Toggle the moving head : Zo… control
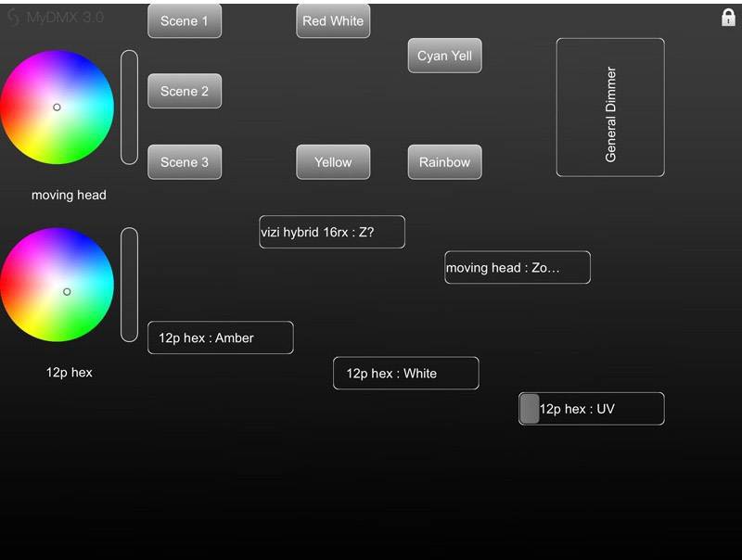 tap(517, 267)
